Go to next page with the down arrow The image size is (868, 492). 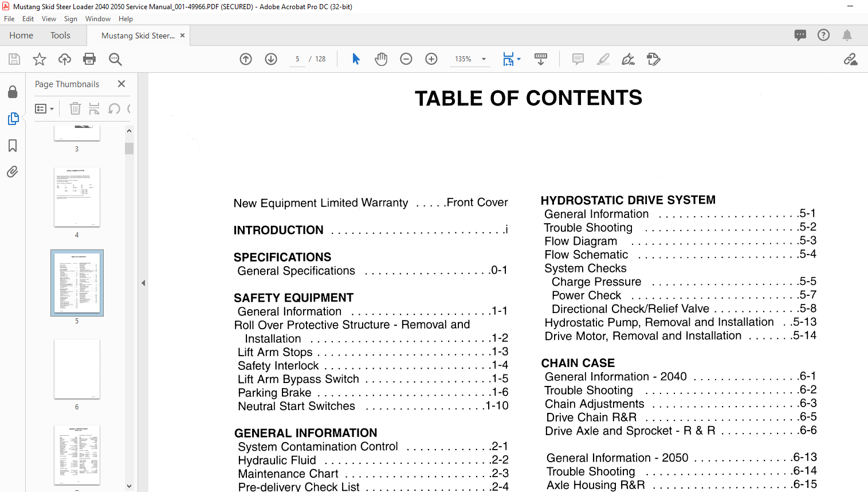pos(271,59)
